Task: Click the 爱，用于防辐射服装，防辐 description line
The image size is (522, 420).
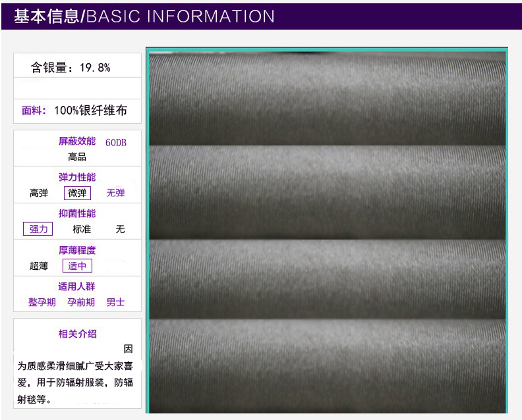Action: [75, 382]
